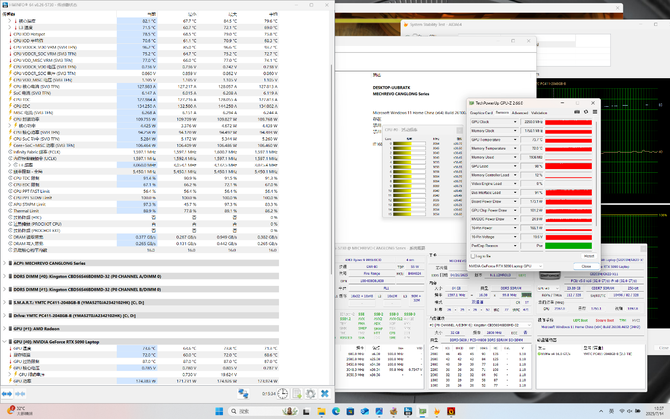670x419 pixels.
Task: Expand the S.M.A.R.T.: YMTC PC411 sensor group
Action: click(x=4, y=302)
